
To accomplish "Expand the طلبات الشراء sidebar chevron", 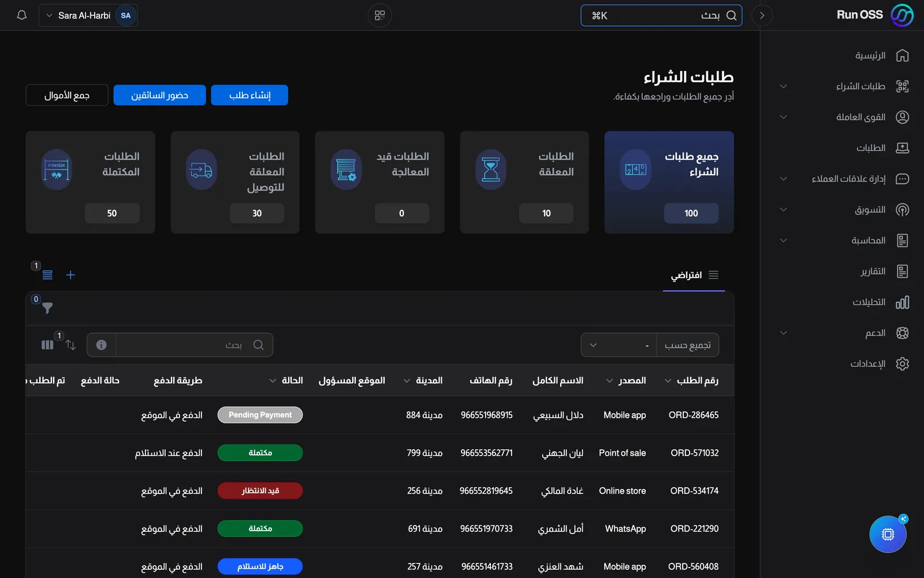I will pyautogui.click(x=783, y=87).
